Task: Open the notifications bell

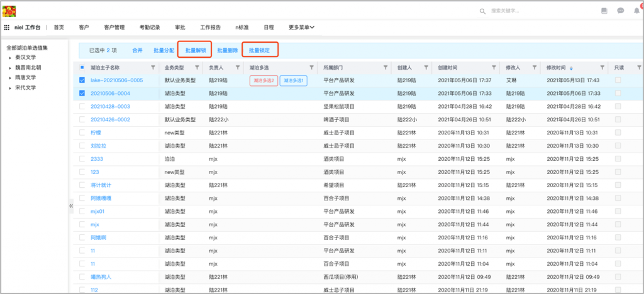Action: 636,11
